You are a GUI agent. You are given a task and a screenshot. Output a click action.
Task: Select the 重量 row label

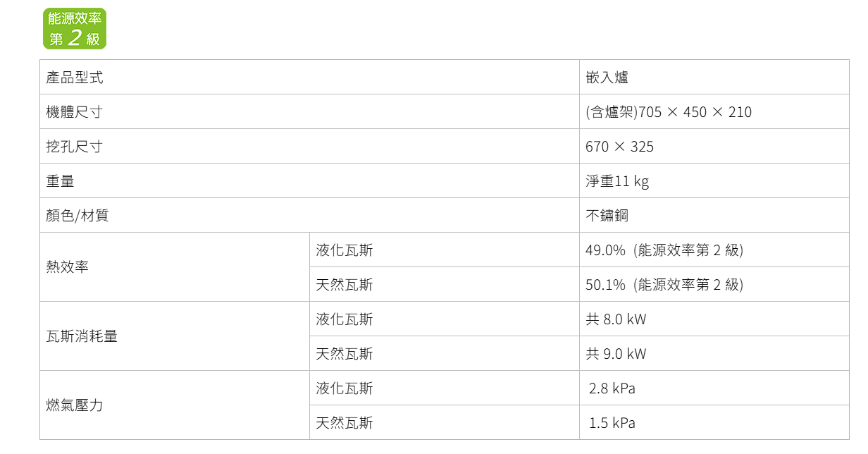click(x=309, y=180)
